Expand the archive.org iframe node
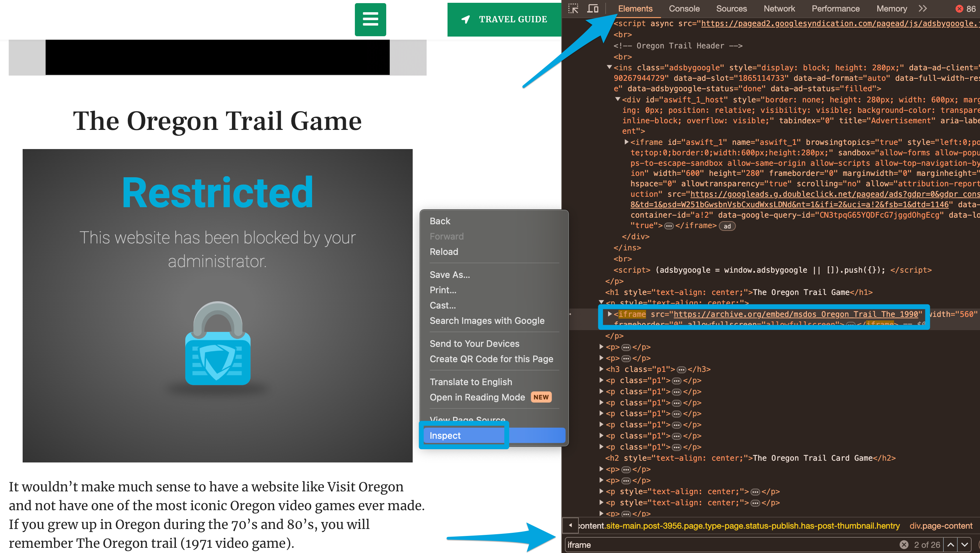 (609, 314)
